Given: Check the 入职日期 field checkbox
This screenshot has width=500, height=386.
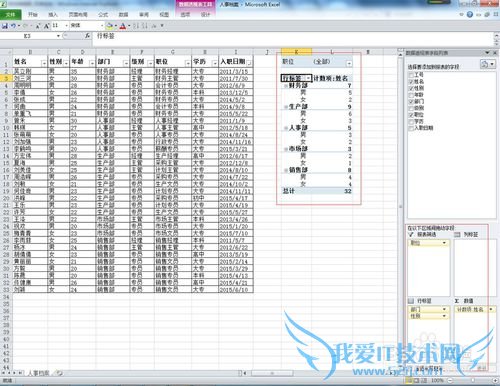Looking at the screenshot, I should tap(411, 128).
